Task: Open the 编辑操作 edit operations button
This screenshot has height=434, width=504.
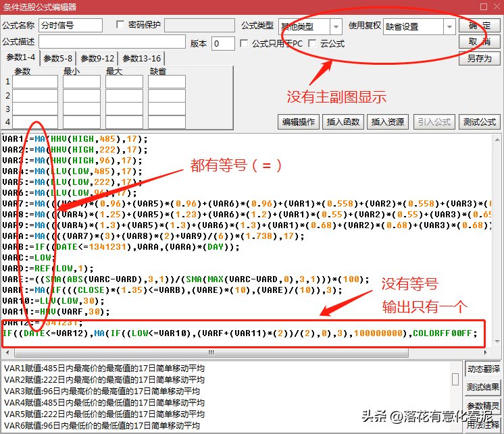Action: click(x=299, y=122)
